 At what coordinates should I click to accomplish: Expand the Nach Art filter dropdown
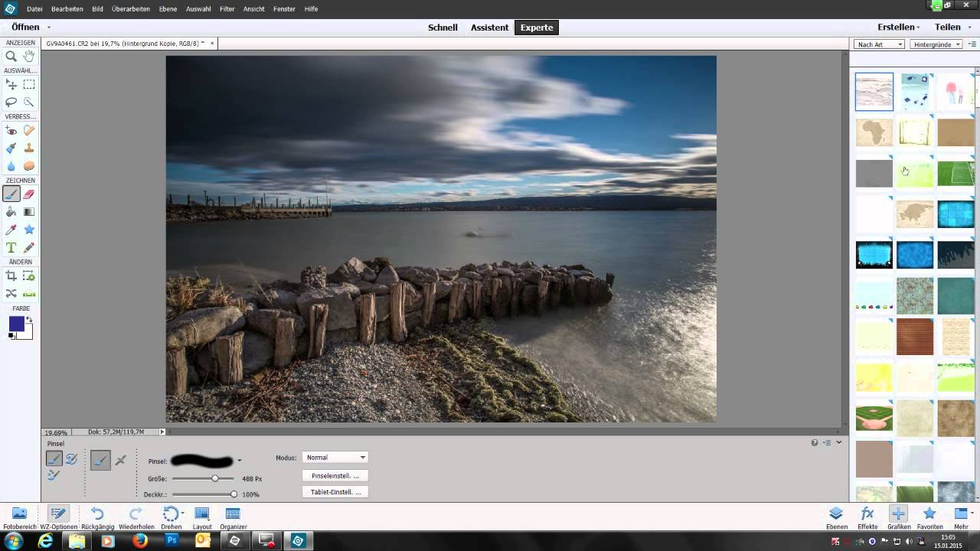pos(879,44)
